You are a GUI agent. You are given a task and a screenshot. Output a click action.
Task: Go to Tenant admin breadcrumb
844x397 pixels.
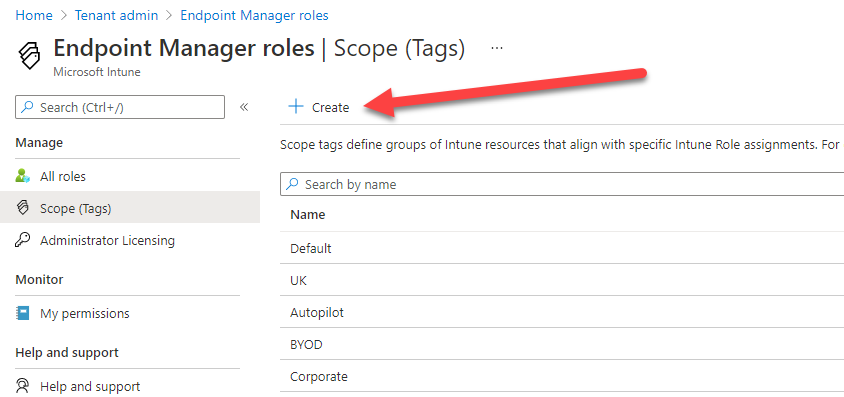116,15
